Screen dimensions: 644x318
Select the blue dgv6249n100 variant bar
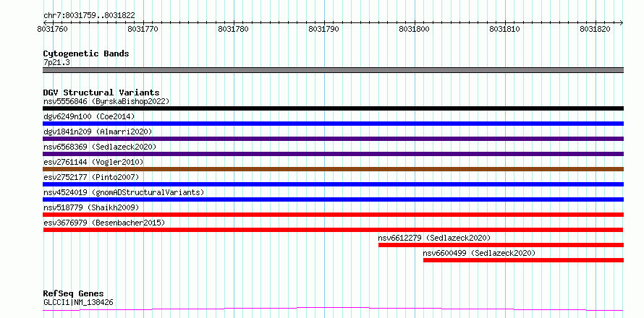point(333,124)
